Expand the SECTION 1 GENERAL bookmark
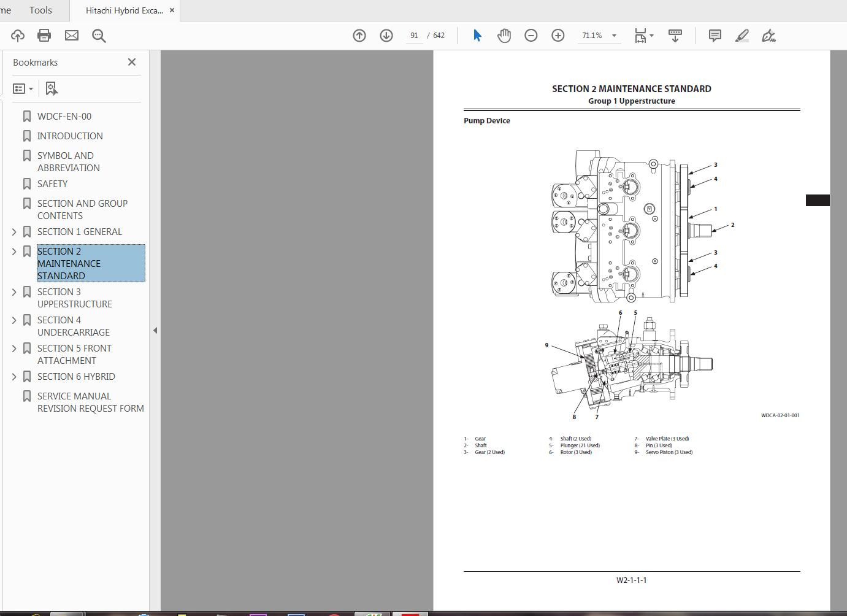847x616 pixels. [x=14, y=231]
